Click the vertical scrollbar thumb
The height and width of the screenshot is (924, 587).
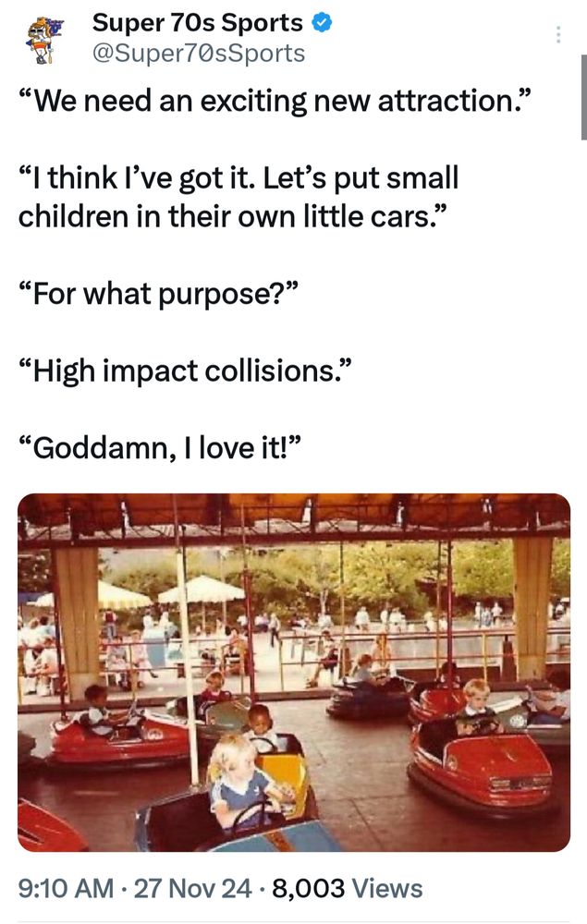coord(583,97)
